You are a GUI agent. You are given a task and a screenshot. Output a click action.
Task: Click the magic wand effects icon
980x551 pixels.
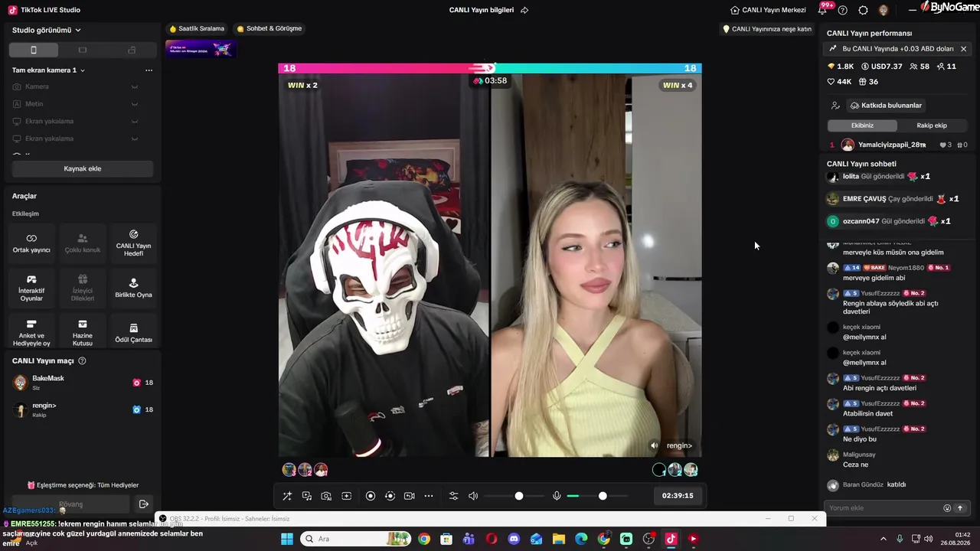point(287,496)
